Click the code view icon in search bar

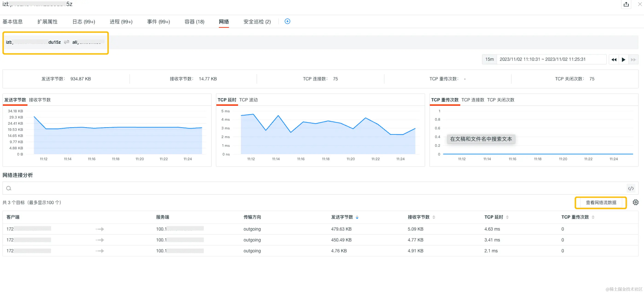tap(630, 188)
